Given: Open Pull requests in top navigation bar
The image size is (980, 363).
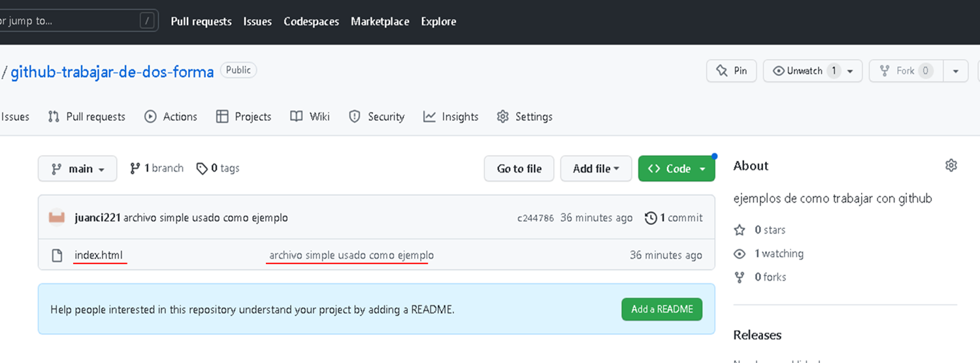Looking at the screenshot, I should pos(201,22).
